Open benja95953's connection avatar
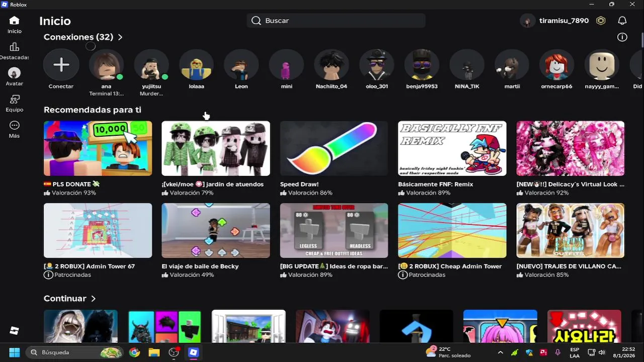644x362 pixels. [422, 64]
